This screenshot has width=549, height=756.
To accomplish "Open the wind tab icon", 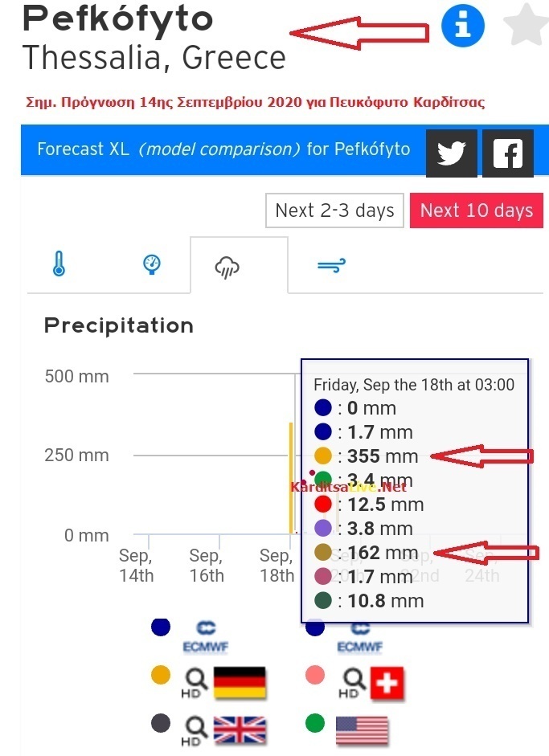I will (331, 265).
